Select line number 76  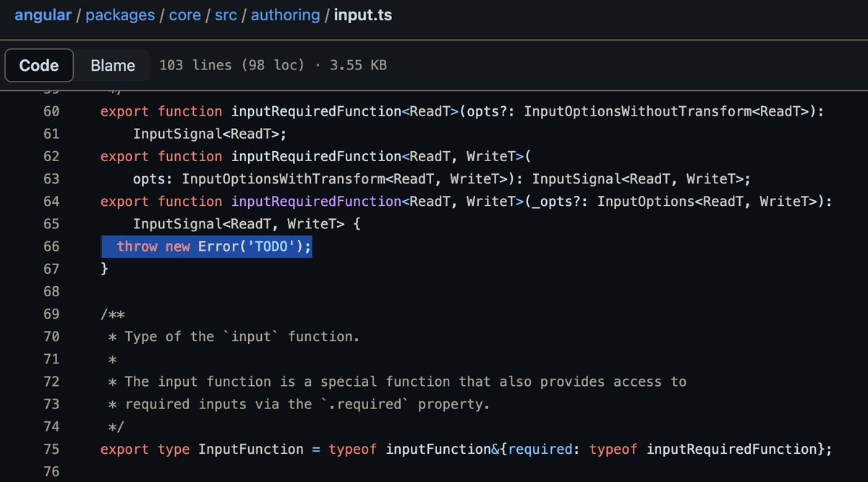[51, 471]
